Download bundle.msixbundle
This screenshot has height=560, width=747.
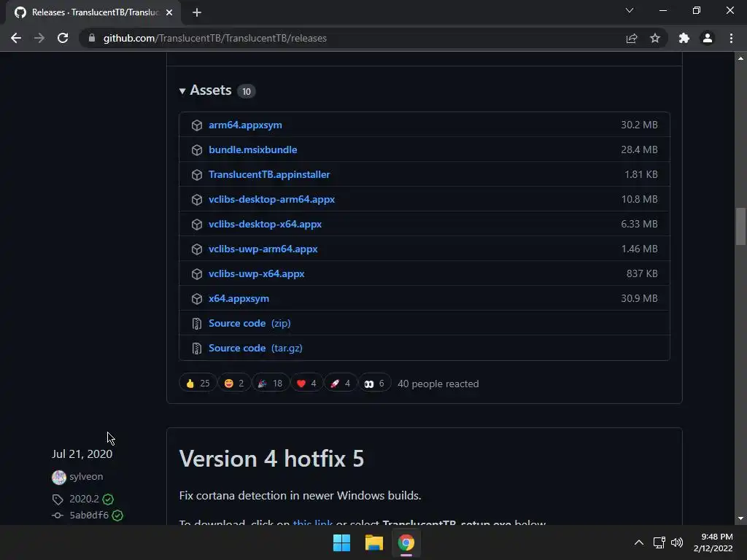tap(253, 150)
